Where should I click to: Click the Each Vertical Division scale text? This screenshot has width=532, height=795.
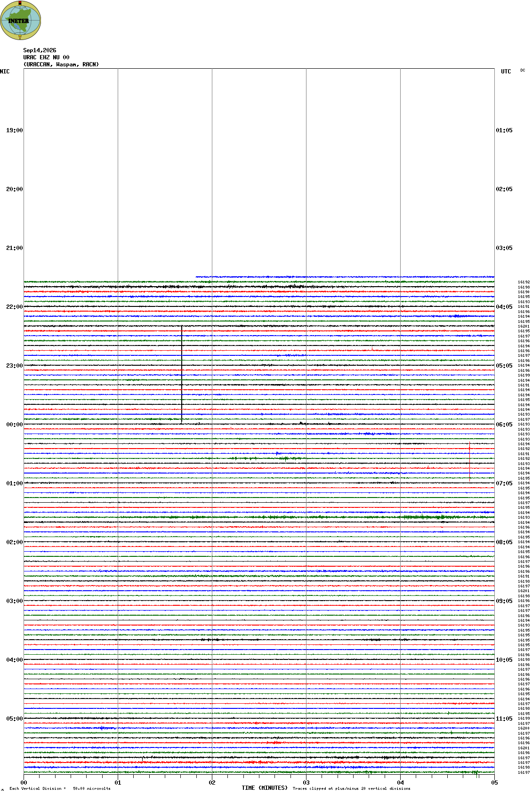coord(60,788)
